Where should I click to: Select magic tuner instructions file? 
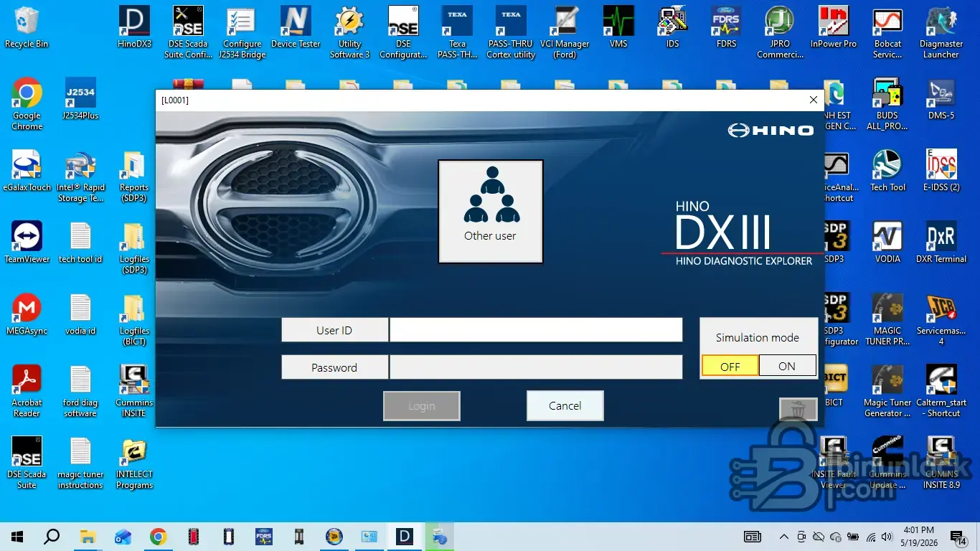tap(80, 463)
